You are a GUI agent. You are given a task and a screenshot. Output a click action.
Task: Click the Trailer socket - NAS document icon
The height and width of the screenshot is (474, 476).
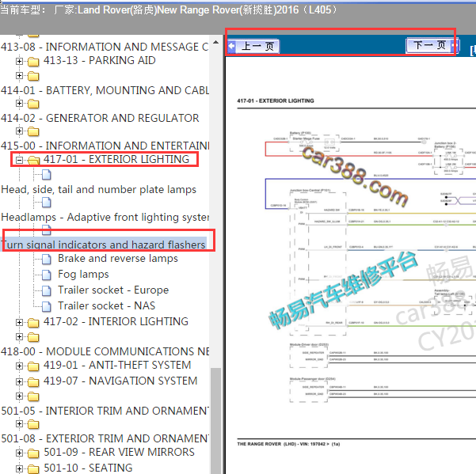(x=47, y=306)
